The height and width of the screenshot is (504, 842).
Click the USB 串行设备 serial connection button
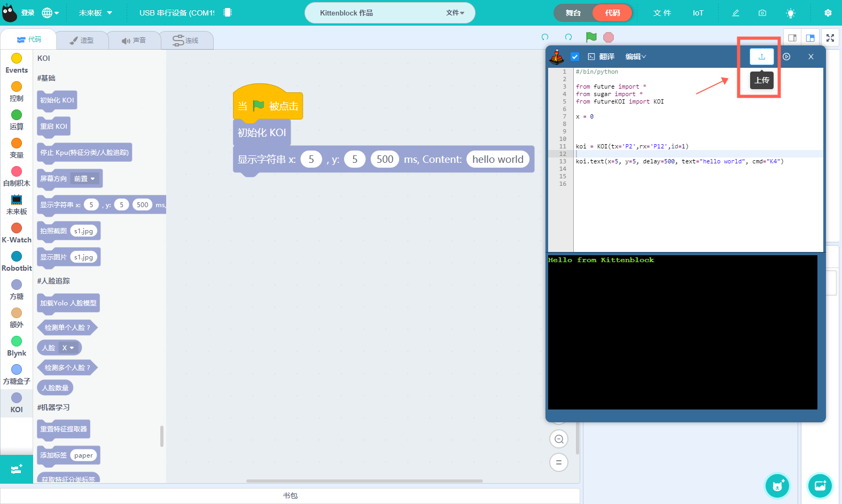(x=177, y=13)
